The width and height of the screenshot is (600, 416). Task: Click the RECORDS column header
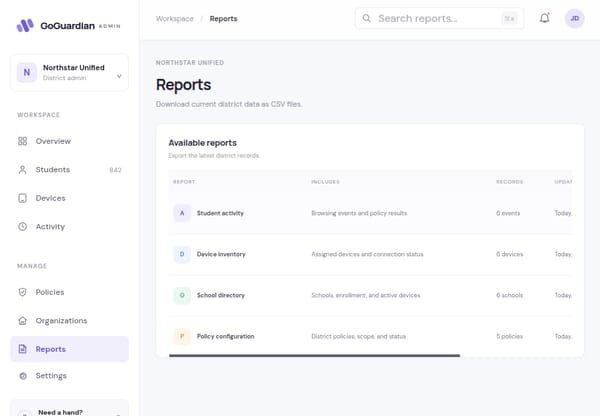tap(510, 182)
